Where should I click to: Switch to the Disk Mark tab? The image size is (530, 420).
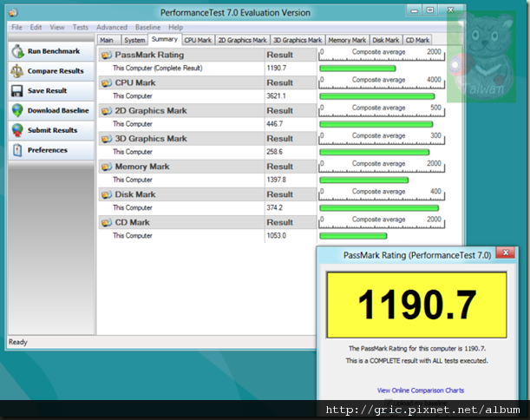[x=386, y=40]
